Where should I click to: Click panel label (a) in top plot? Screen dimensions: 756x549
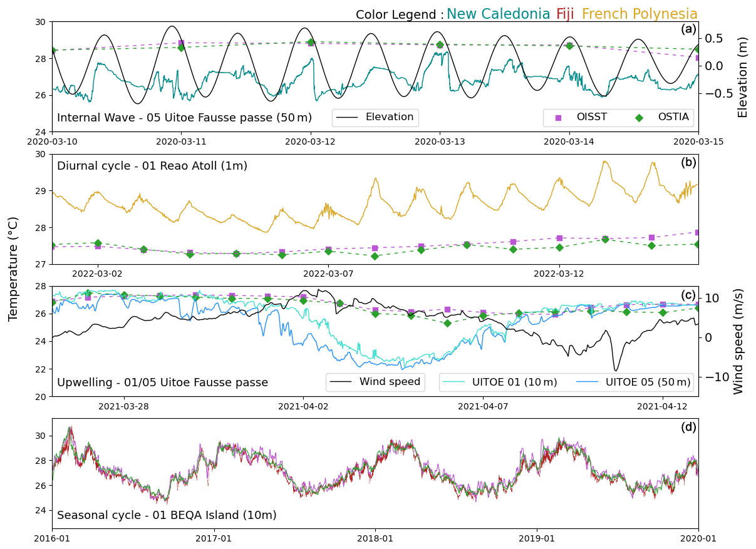coord(688,29)
